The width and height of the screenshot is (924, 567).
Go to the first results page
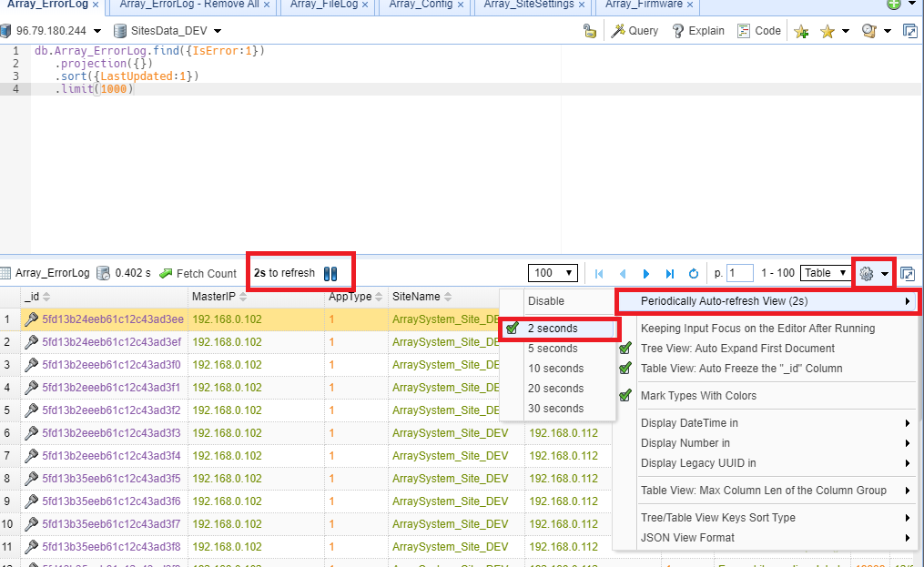(x=599, y=273)
